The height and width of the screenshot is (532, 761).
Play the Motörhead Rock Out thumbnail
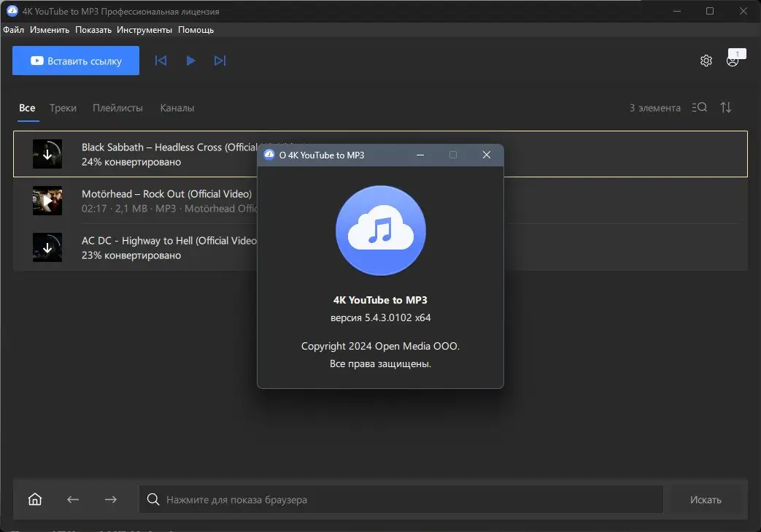point(47,201)
